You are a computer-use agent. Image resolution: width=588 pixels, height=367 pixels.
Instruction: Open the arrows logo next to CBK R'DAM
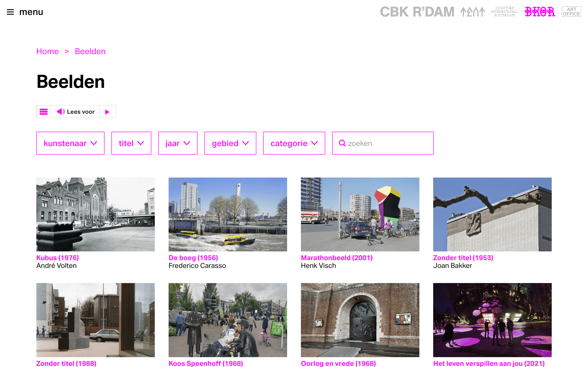(473, 12)
